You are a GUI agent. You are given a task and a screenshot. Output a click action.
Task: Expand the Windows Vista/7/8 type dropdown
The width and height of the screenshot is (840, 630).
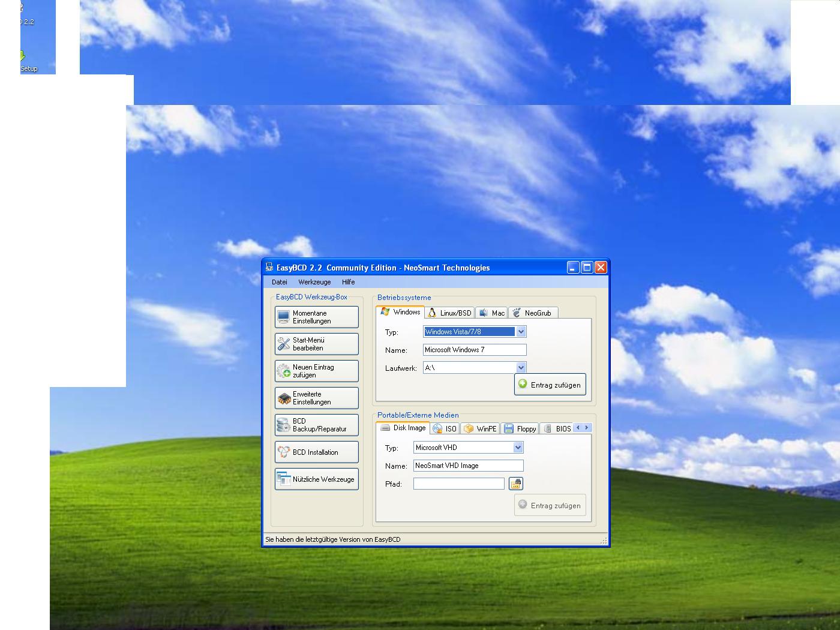coord(521,332)
